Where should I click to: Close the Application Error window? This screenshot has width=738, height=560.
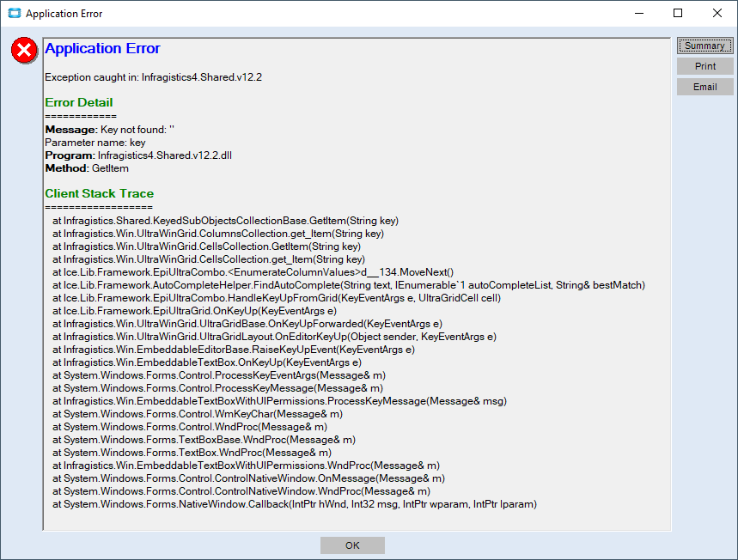(x=717, y=13)
